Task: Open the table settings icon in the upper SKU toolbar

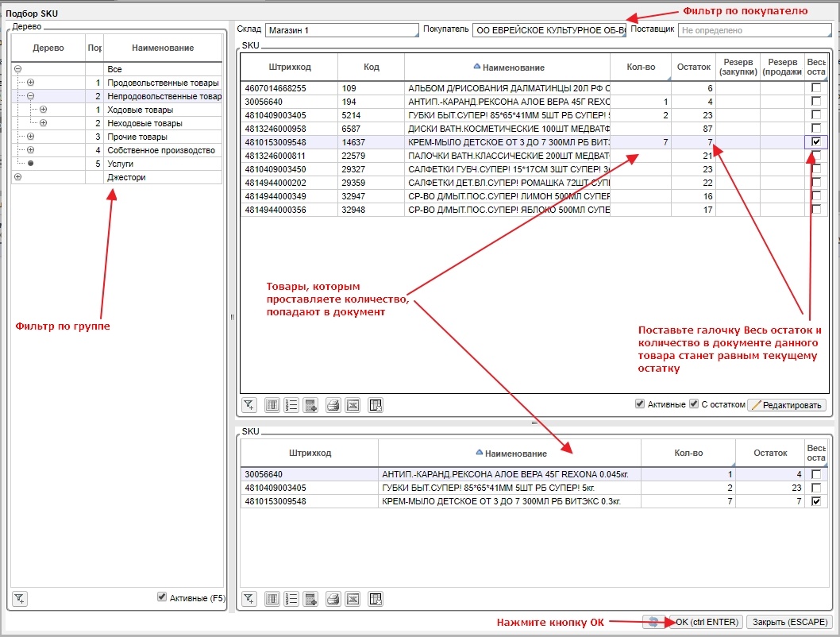Action: coord(376,405)
